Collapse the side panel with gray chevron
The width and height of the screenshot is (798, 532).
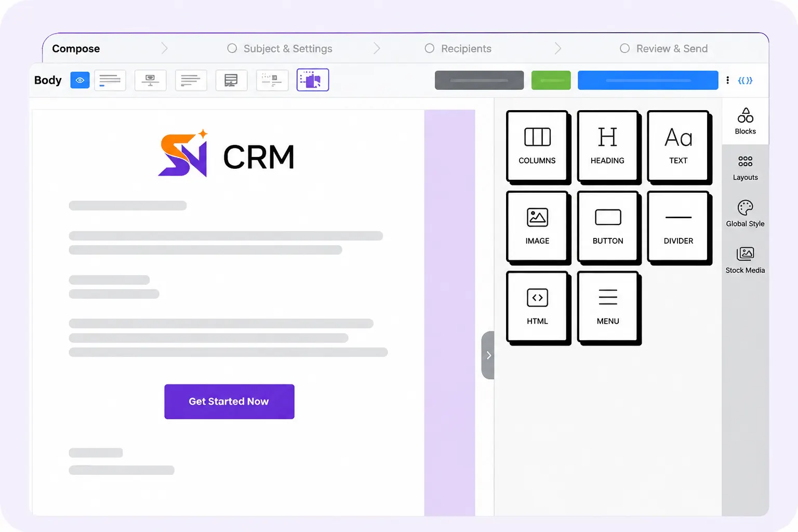(488, 355)
